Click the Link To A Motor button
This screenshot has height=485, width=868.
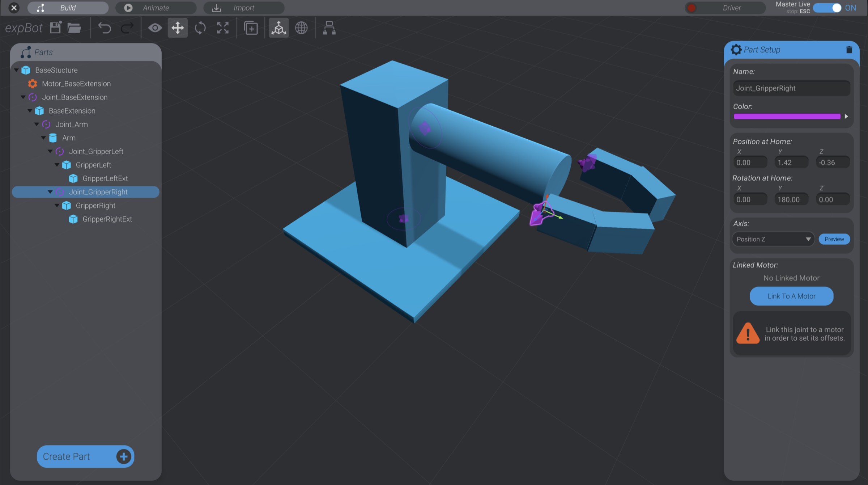(791, 296)
